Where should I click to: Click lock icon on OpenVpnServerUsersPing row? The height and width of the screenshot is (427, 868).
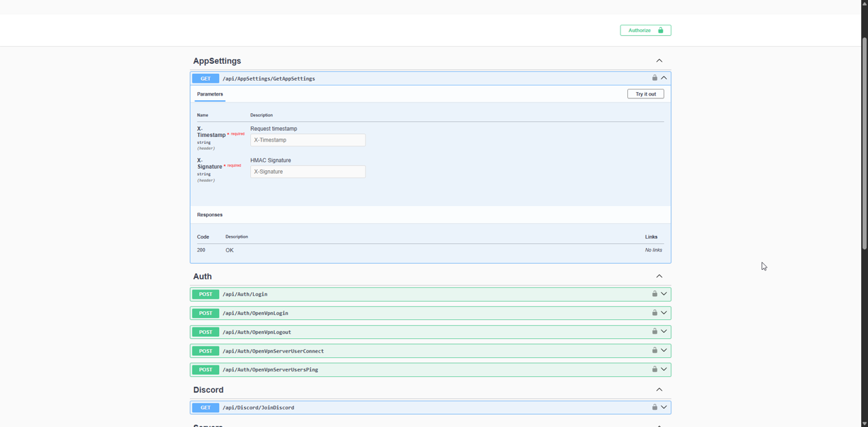[x=654, y=369]
